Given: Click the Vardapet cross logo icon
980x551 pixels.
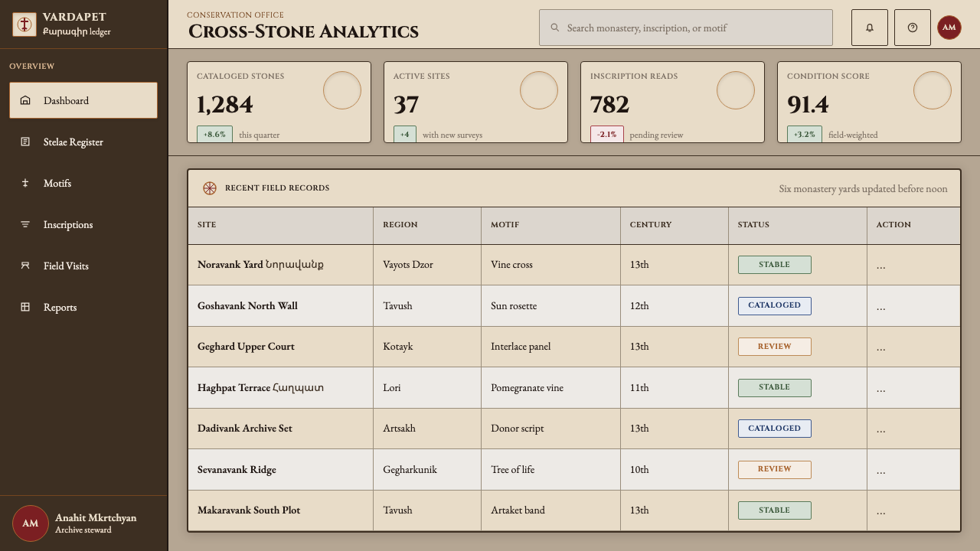Looking at the screenshot, I should click(x=24, y=24).
